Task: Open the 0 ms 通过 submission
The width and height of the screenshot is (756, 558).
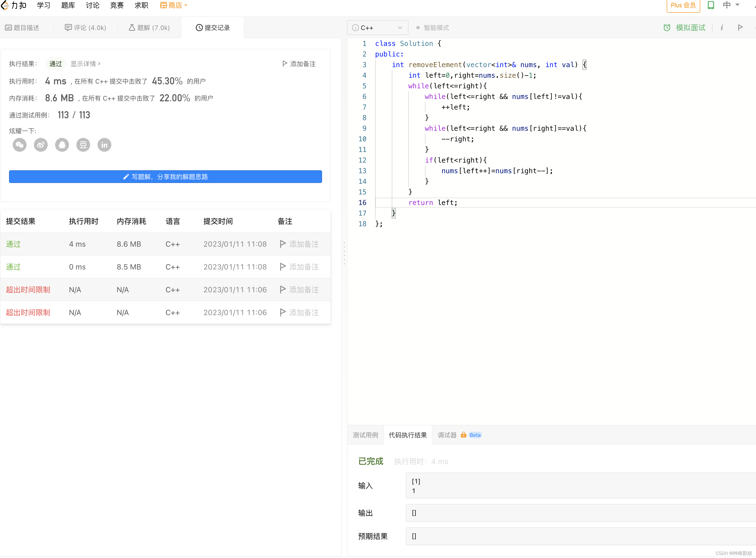Action: [x=13, y=267]
